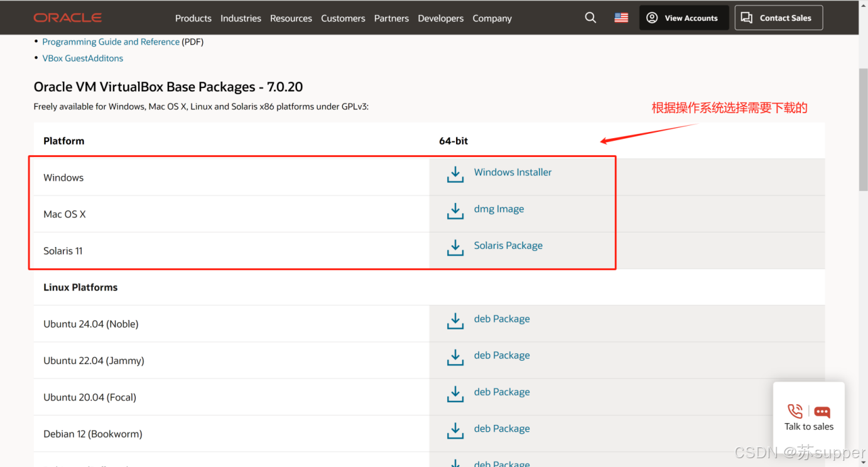Click the Contact Sales button
This screenshot has height=467, width=868.
tap(779, 18)
